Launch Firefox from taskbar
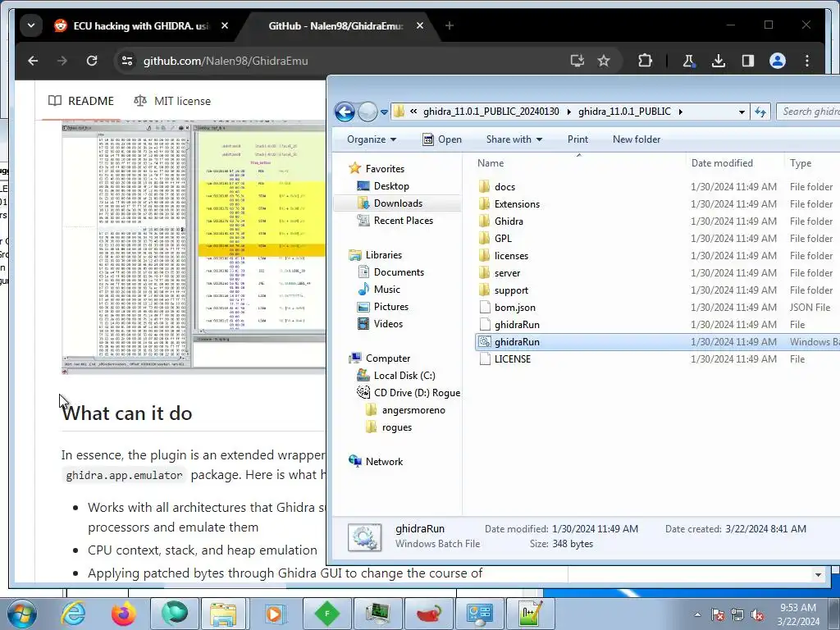Screen dimensions: 840x630 pos(124,614)
